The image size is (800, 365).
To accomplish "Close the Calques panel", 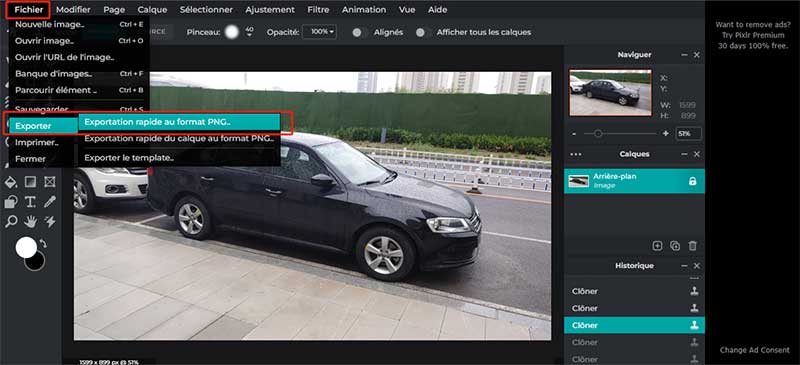I will (696, 154).
